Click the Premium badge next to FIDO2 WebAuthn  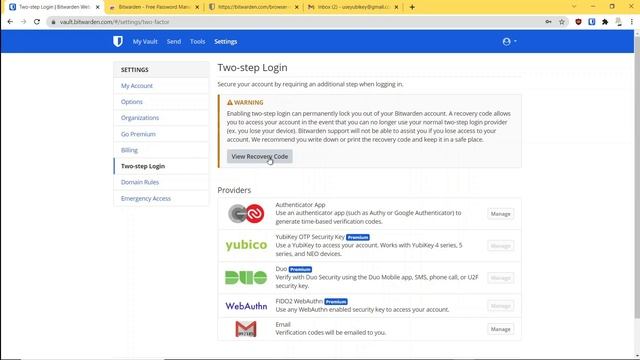(x=336, y=302)
